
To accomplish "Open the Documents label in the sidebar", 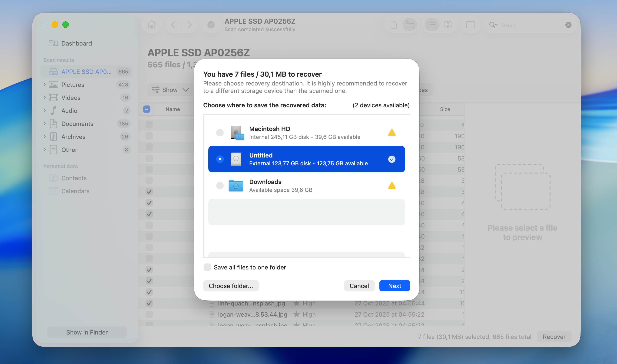I will tap(77, 124).
